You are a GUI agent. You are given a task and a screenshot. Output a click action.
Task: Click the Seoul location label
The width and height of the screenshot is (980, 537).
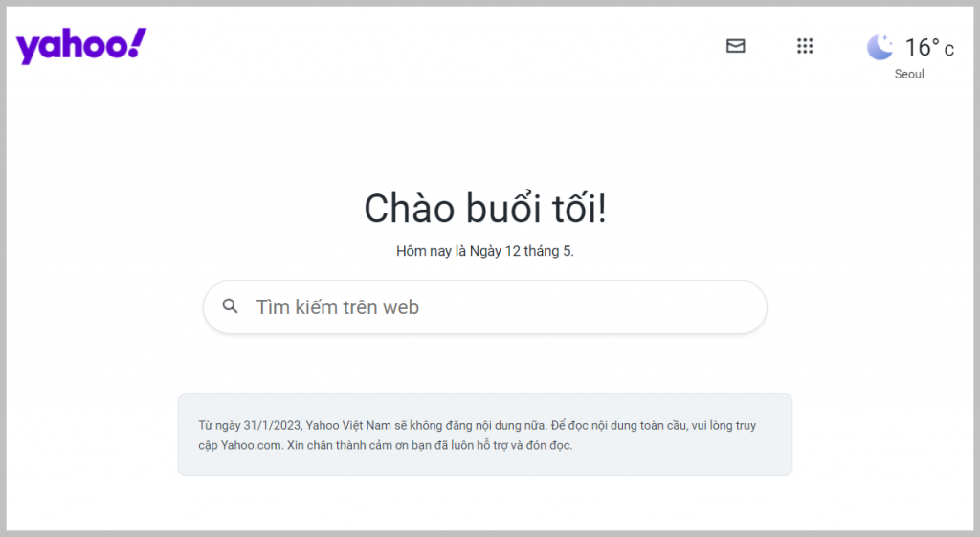[x=909, y=74]
